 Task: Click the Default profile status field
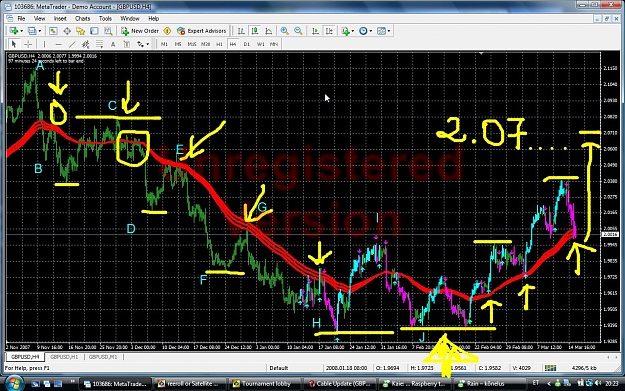tap(279, 368)
